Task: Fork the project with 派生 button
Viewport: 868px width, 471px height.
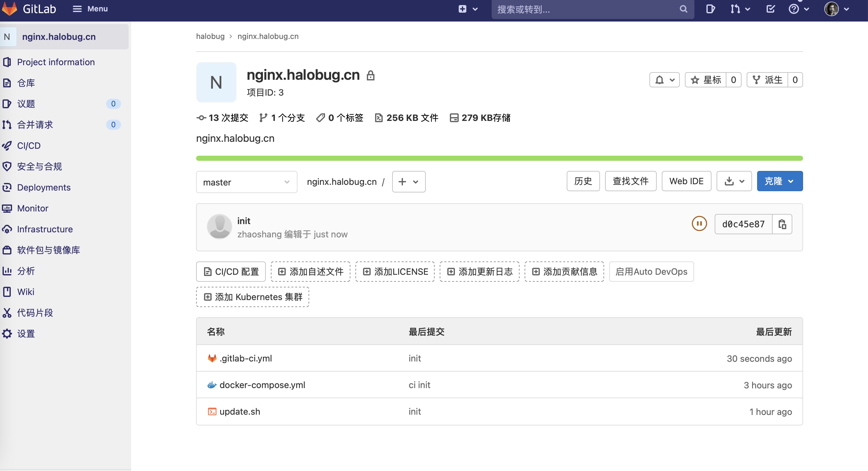Action: coord(767,80)
